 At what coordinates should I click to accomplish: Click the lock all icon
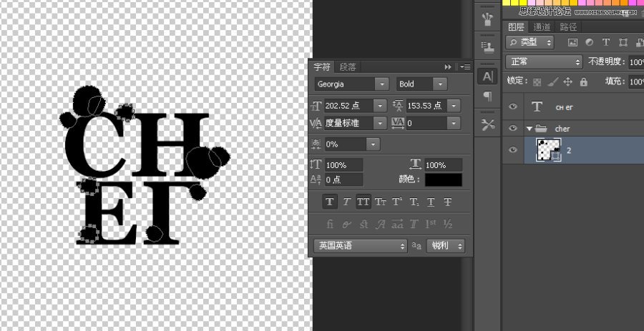point(583,81)
